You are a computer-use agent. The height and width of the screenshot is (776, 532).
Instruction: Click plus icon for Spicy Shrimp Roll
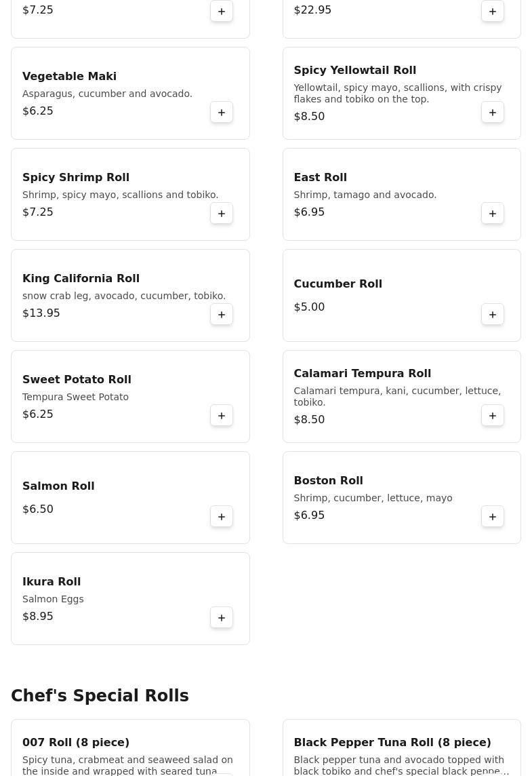point(222,213)
